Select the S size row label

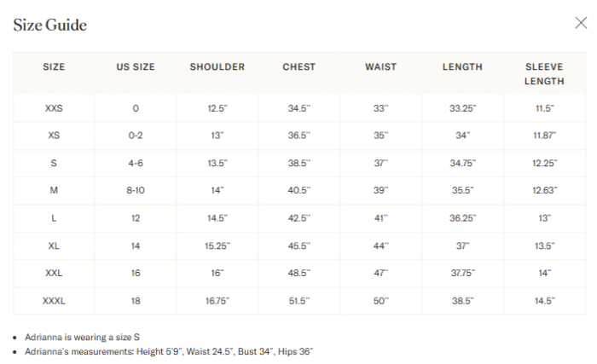coord(54,164)
